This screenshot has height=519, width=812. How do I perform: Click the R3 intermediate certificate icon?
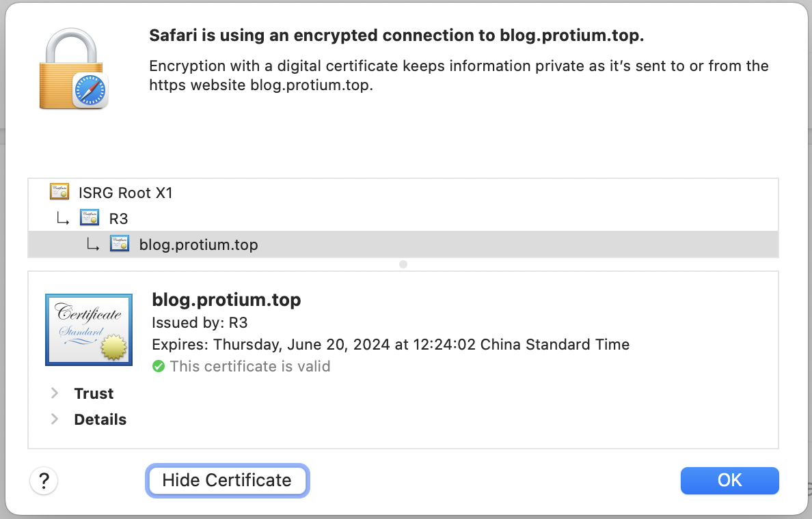pyautogui.click(x=90, y=219)
